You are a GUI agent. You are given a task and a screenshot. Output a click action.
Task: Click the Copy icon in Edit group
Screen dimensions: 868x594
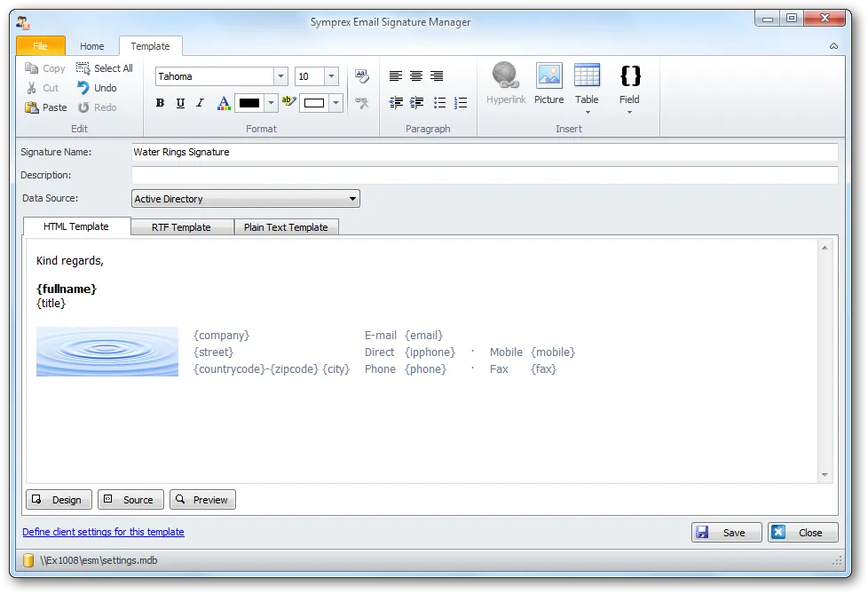click(x=31, y=68)
